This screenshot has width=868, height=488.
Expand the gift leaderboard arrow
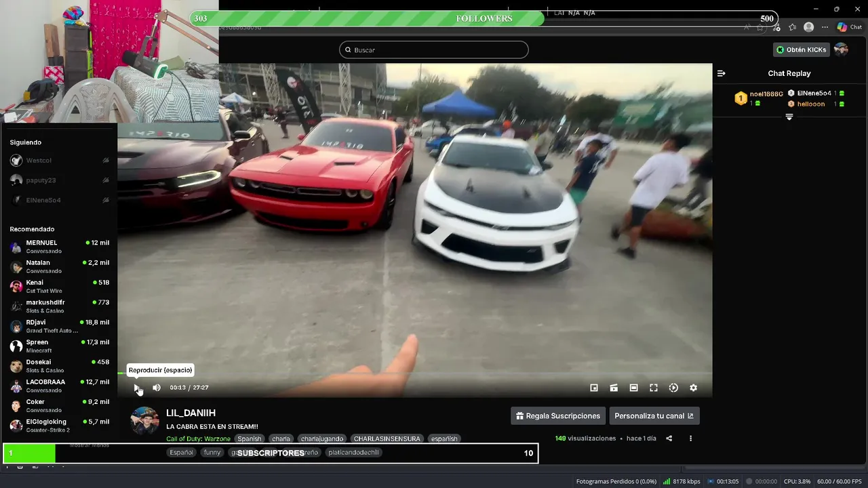pyautogui.click(x=789, y=117)
